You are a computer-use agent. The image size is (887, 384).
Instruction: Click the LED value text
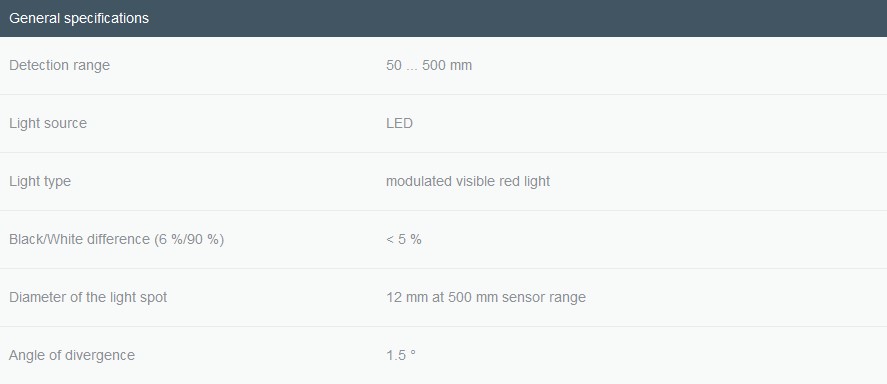click(399, 123)
